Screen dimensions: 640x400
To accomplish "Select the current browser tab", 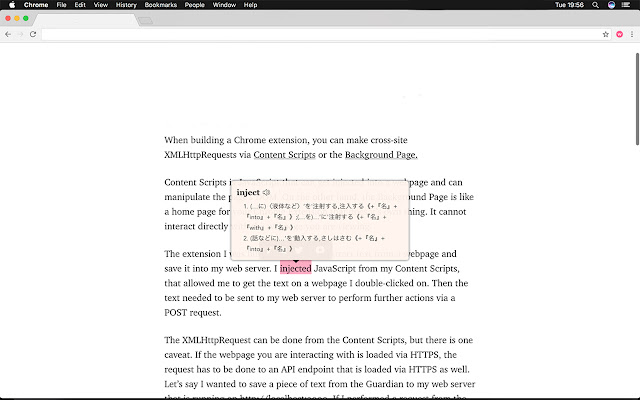I will (x=86, y=19).
